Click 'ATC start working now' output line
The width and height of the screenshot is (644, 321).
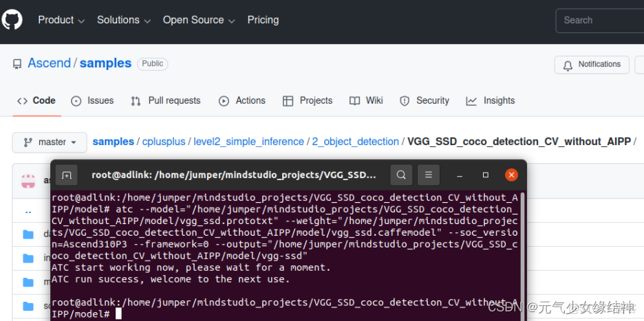coord(191,268)
